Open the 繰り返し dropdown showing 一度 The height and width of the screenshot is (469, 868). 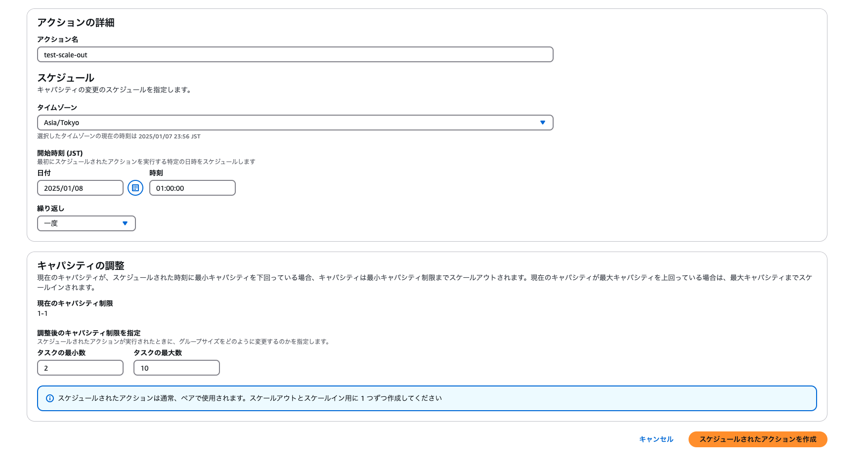coord(86,223)
